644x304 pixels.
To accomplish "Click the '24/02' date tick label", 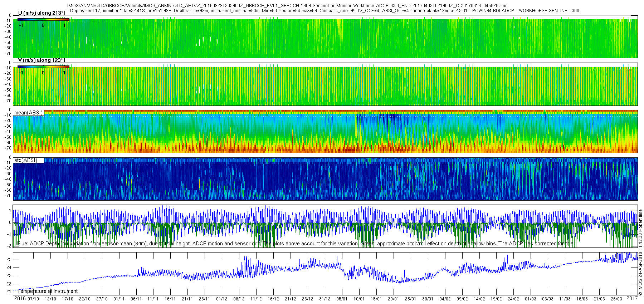I will point(513,299).
